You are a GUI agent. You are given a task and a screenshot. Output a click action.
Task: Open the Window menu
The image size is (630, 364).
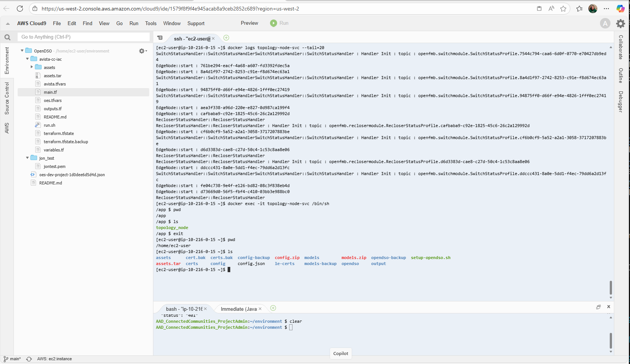coord(172,23)
